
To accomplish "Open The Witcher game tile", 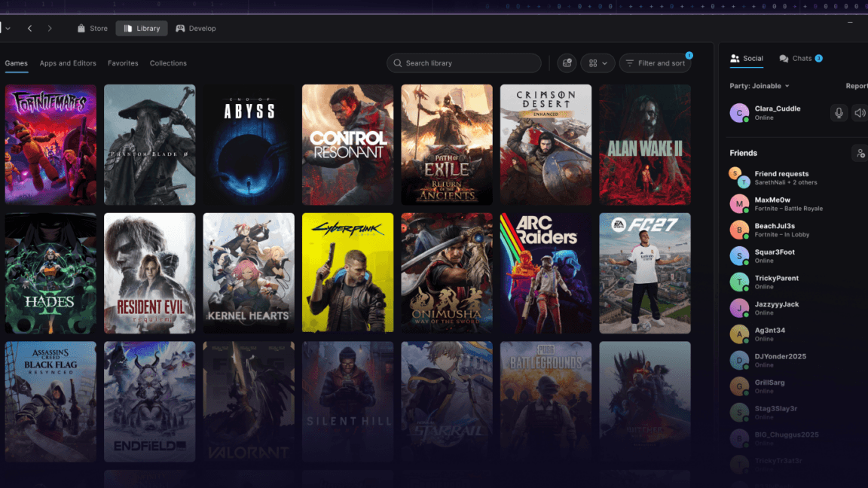I will coord(645,401).
